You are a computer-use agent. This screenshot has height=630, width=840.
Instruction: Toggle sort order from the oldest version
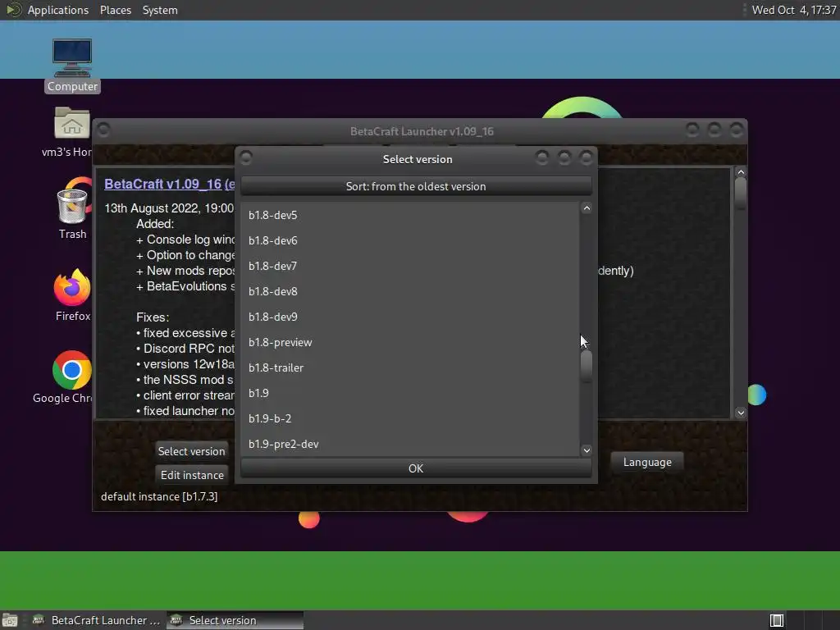pyautogui.click(x=416, y=186)
